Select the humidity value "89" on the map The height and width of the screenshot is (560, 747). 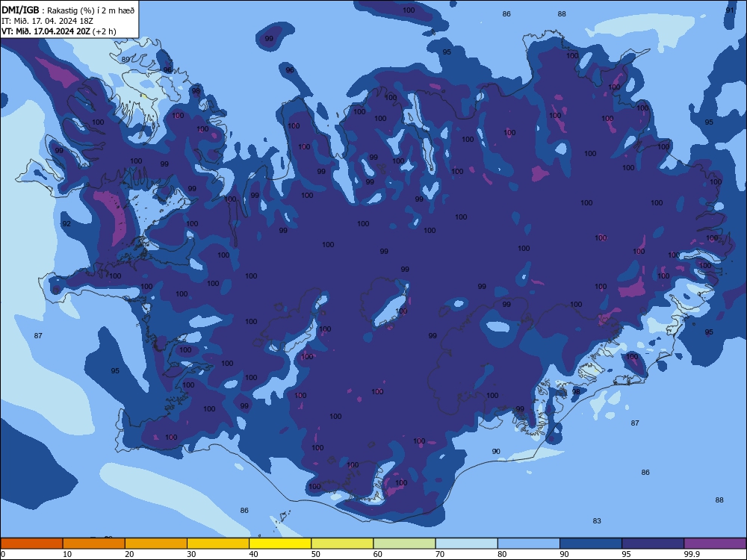(x=125, y=60)
